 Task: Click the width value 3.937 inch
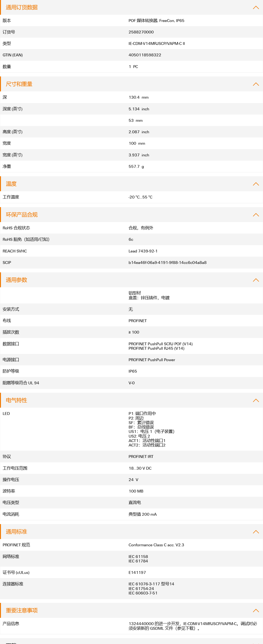pos(139,155)
